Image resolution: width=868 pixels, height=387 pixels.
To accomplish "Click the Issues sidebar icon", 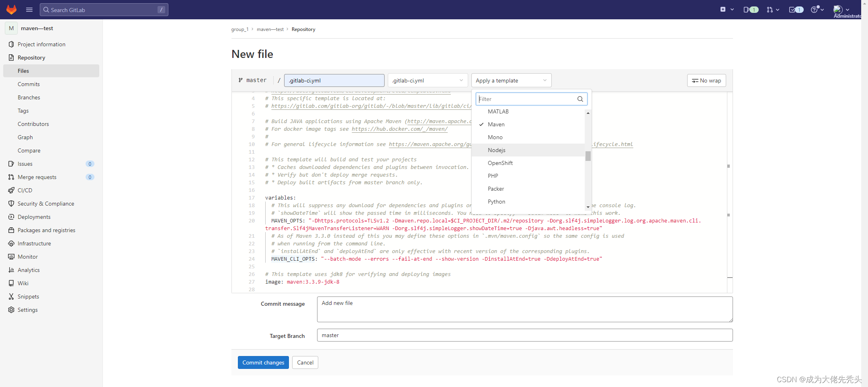I will coord(11,164).
